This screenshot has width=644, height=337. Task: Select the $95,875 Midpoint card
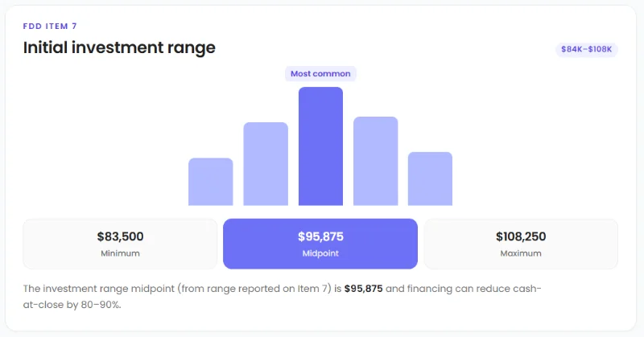click(x=320, y=244)
